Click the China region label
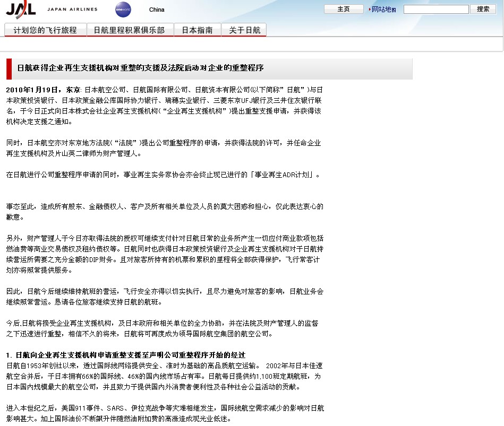Image resolution: width=504 pixels, height=426 pixels. 157,10
